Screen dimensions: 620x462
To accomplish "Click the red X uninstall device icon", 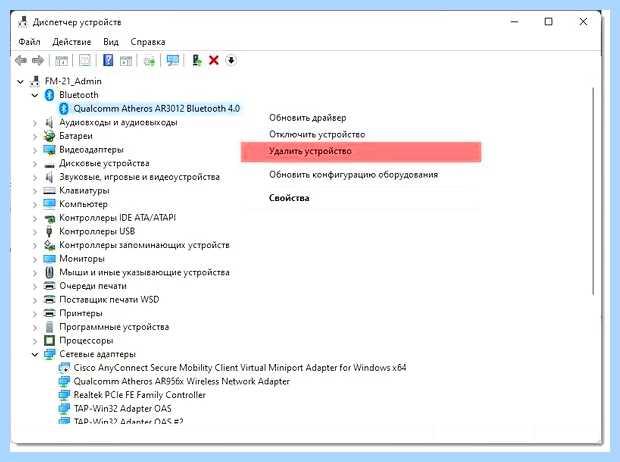I will 214,61.
